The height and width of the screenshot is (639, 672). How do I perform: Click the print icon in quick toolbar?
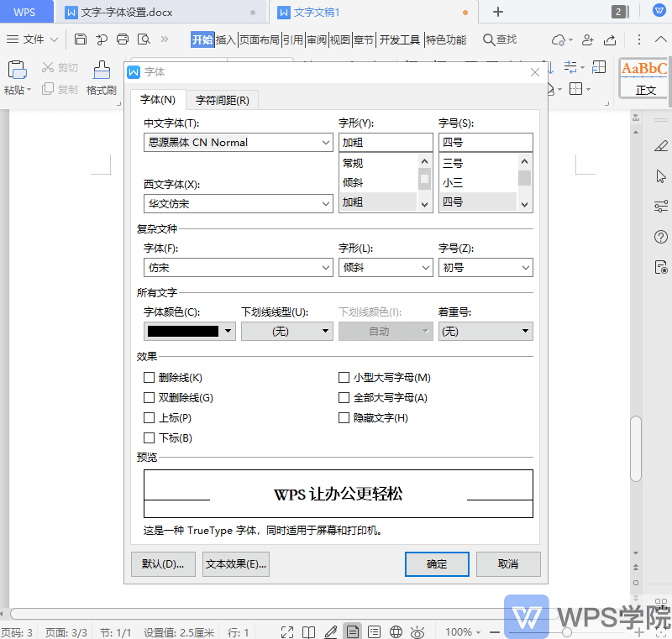pos(123,39)
